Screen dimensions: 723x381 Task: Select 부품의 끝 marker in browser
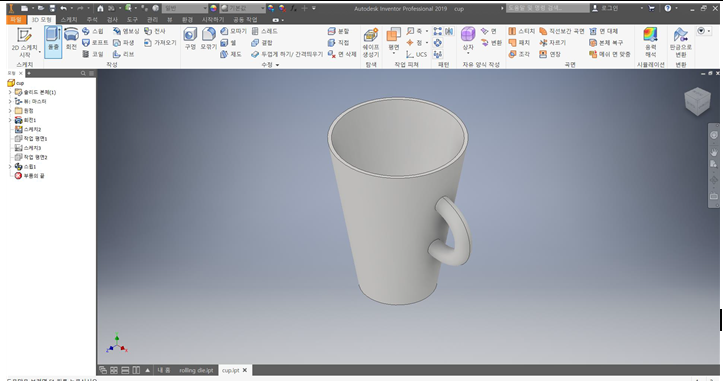pos(30,176)
